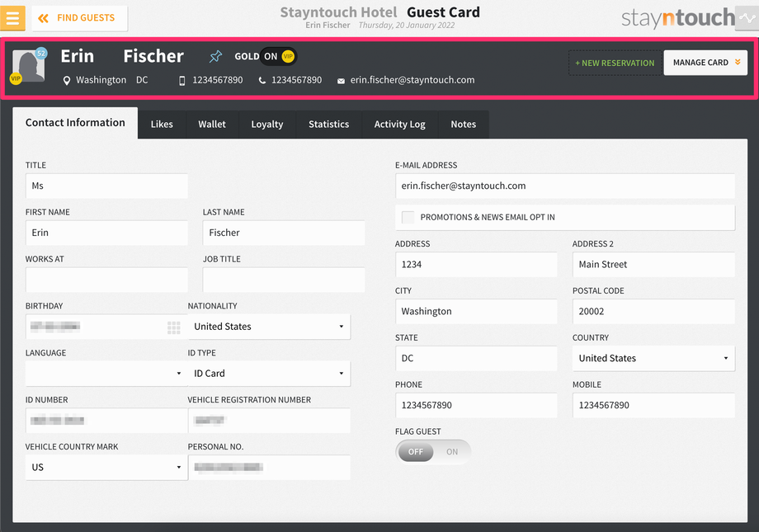Edit the State field
759x532 pixels.
pyautogui.click(x=476, y=359)
